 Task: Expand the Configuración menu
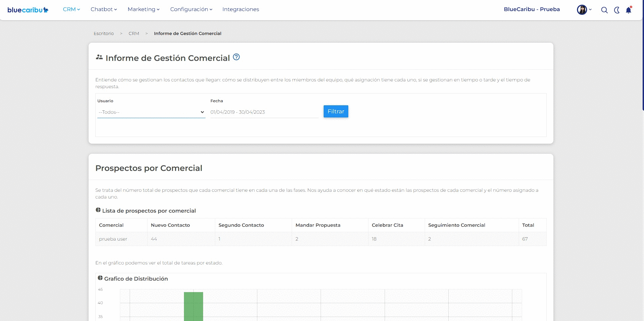(191, 9)
